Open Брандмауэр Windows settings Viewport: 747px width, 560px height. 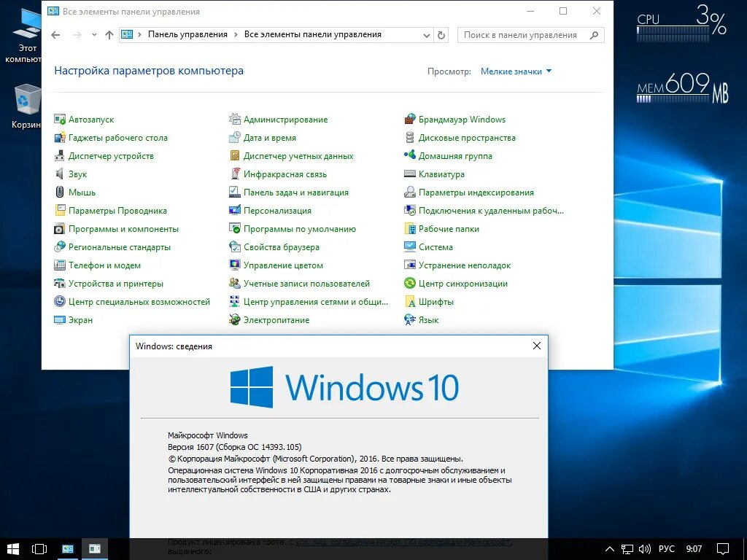[464, 119]
